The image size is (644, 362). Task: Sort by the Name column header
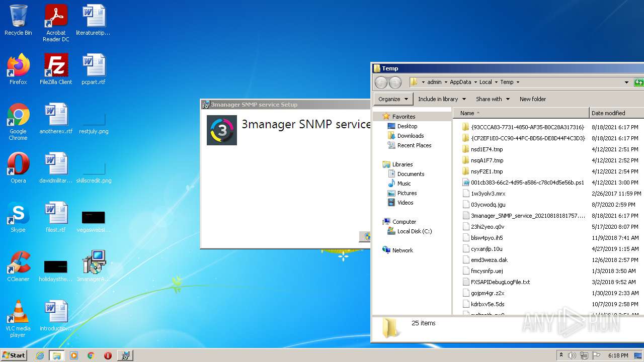point(521,113)
